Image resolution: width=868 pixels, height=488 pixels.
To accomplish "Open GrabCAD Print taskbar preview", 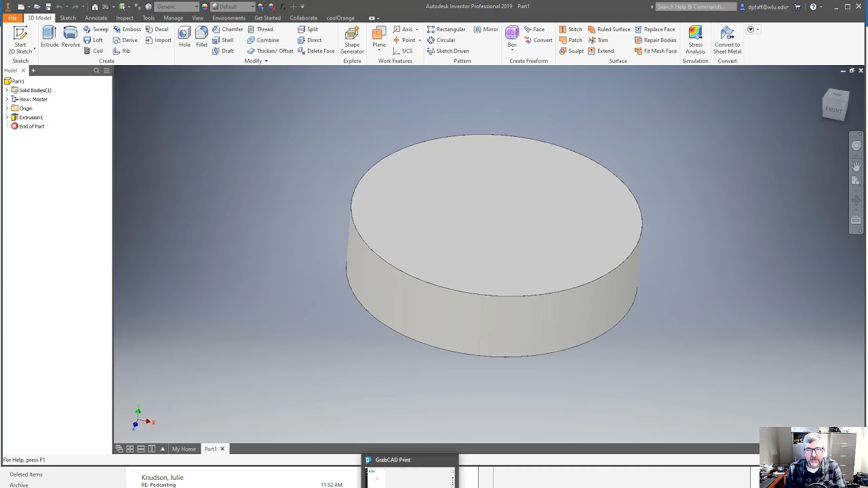I will coord(410,470).
